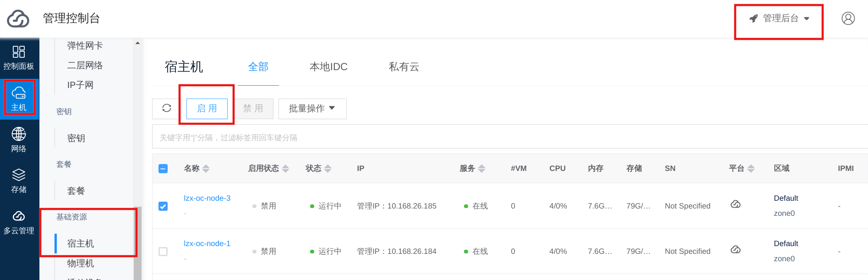Select 物理机 in the sidebar menu
The width and height of the screenshot is (868, 280).
pos(81,263)
